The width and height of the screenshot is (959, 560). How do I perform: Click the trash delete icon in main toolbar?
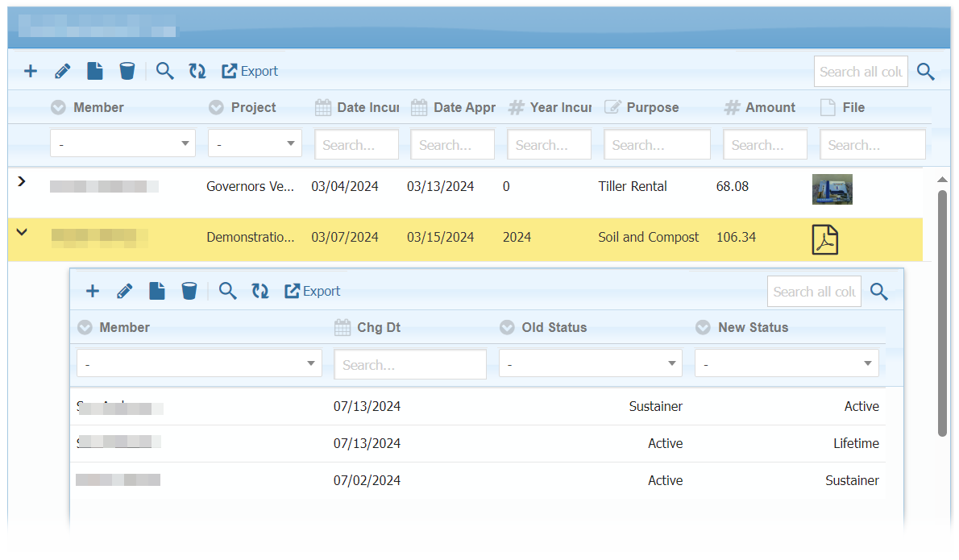tap(127, 71)
